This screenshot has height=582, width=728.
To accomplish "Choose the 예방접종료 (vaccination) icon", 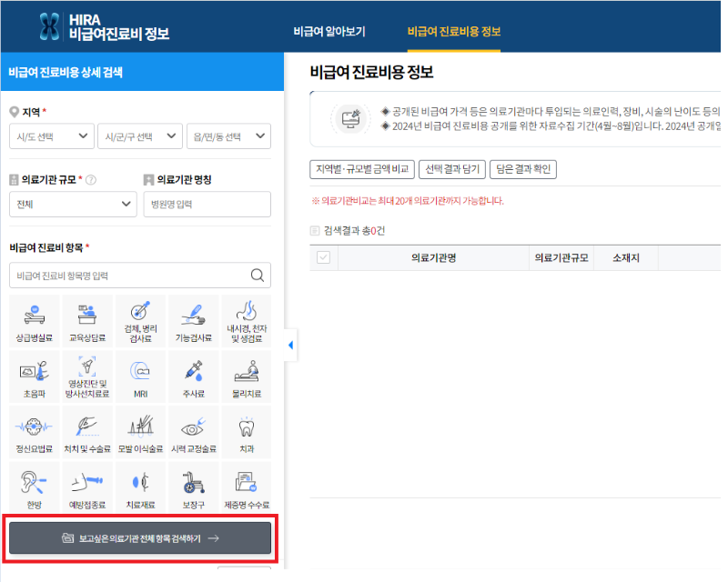I will click(87, 487).
